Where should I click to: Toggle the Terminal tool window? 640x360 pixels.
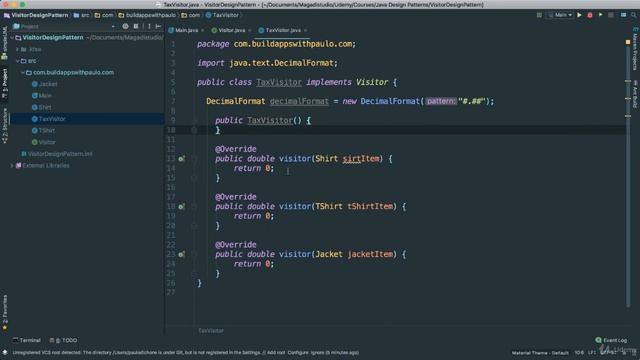point(27,340)
